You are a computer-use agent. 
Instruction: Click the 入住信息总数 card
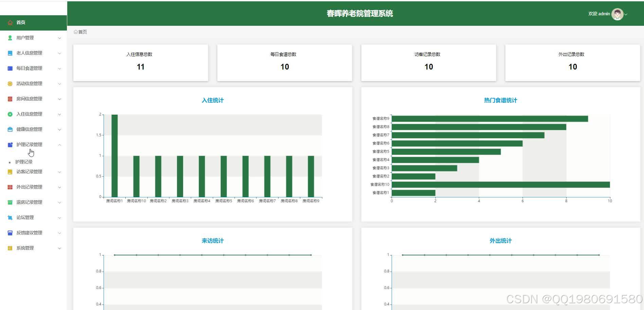tap(141, 63)
